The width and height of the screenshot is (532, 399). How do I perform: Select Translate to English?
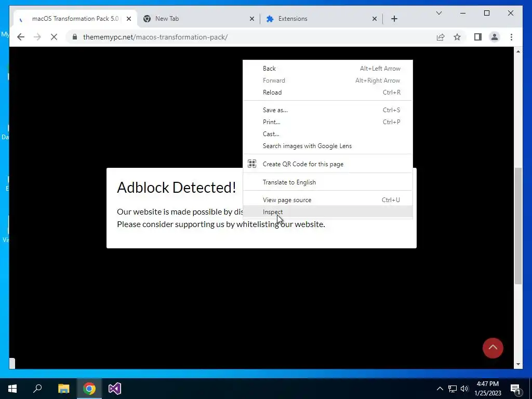click(328, 182)
